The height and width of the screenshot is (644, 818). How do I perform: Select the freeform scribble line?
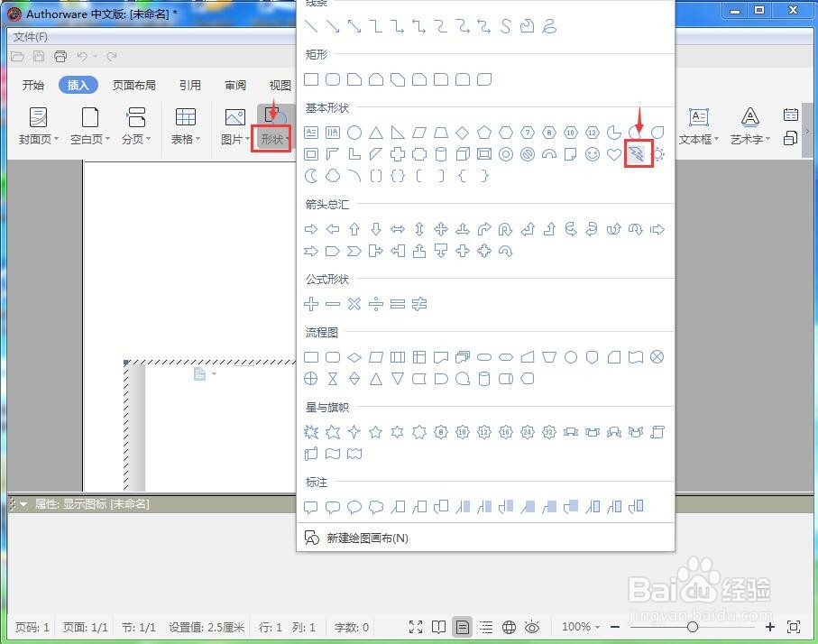click(x=549, y=26)
